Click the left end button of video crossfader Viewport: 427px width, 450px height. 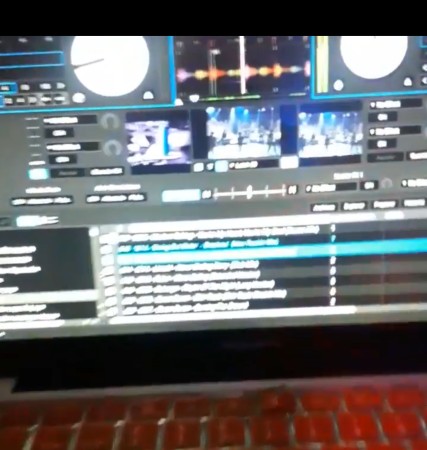click(x=206, y=194)
